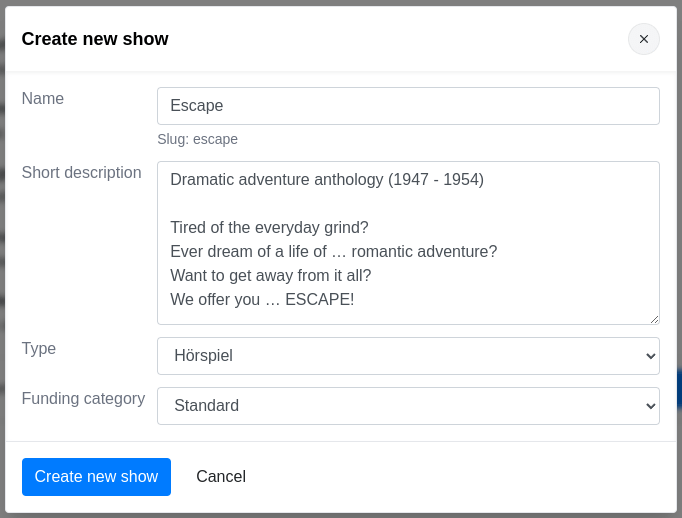Screen dimensions: 682x518
Task: Open the Type select showing Hörspiel
Action: pyautogui.click(x=407, y=356)
